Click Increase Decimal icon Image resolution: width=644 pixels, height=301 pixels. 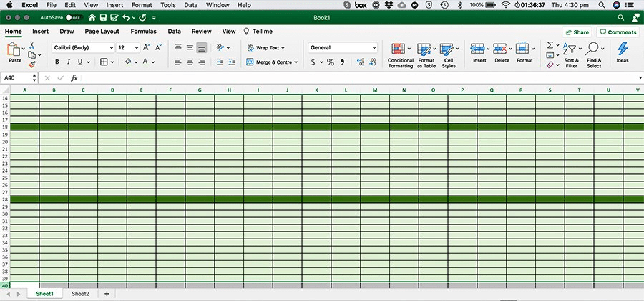[x=361, y=62]
